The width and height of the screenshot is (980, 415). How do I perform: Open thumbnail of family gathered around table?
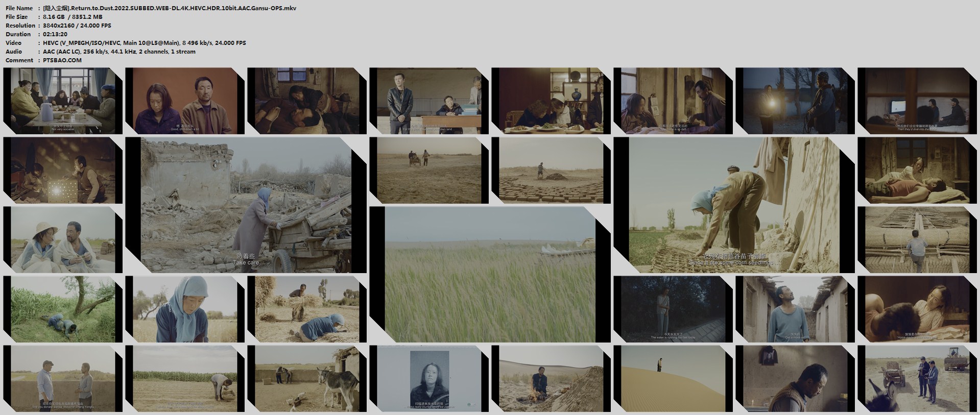[63, 101]
